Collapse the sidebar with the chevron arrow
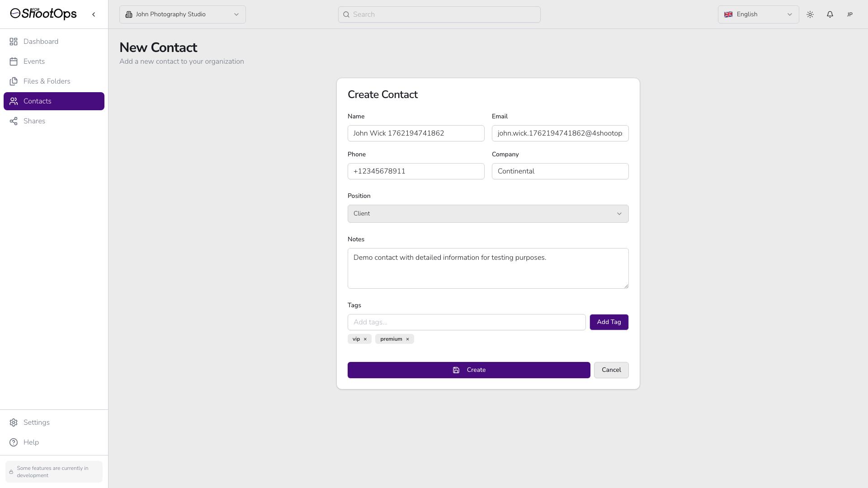This screenshot has width=868, height=488. 94,14
